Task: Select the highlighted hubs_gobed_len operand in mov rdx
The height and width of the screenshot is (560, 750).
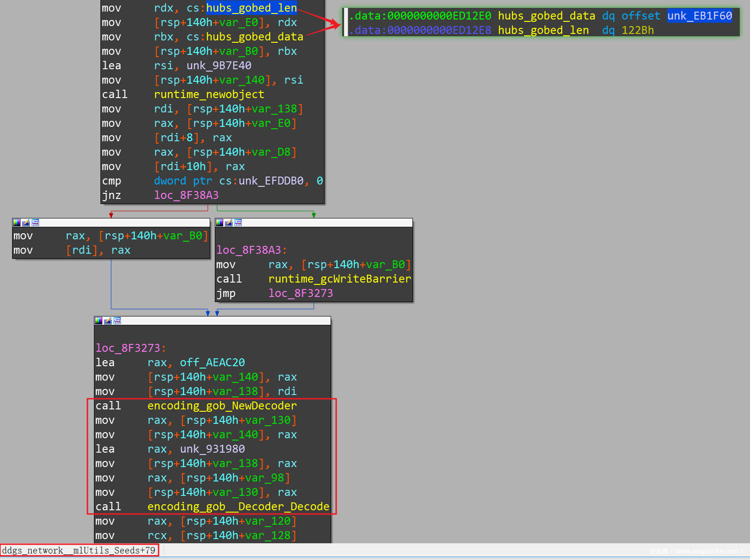Action: (x=251, y=8)
